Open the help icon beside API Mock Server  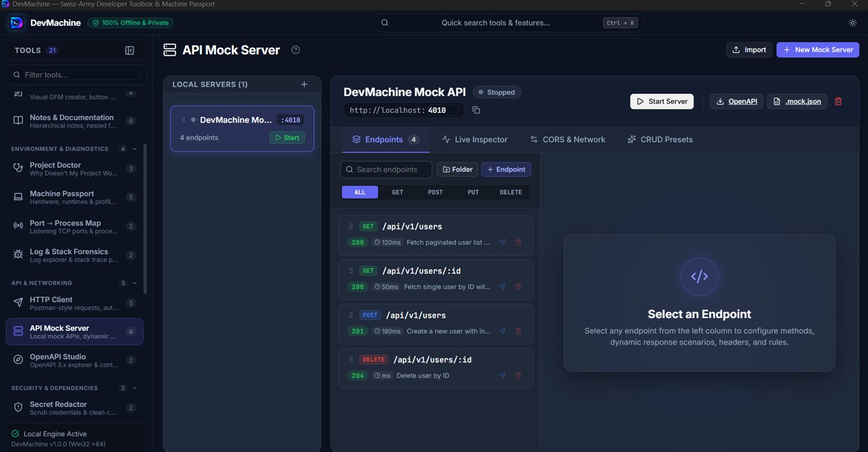pos(295,50)
